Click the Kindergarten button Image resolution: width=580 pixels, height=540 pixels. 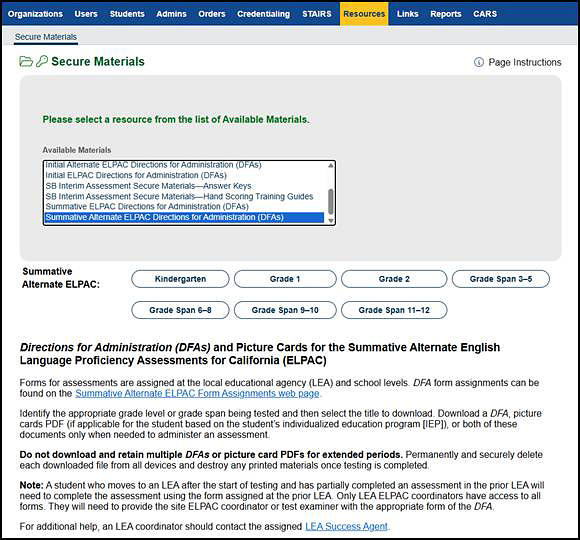point(180,279)
